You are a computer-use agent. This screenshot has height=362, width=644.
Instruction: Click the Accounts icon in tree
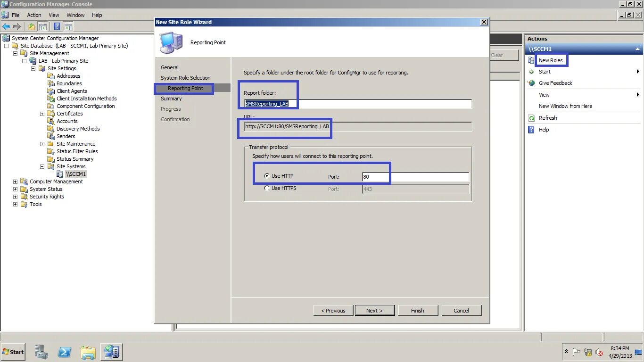pyautogui.click(x=51, y=121)
